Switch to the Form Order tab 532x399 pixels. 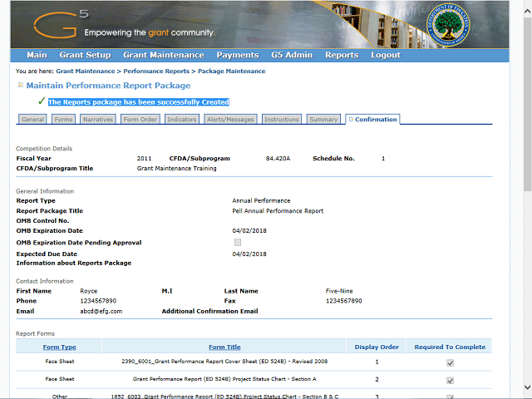coord(140,120)
